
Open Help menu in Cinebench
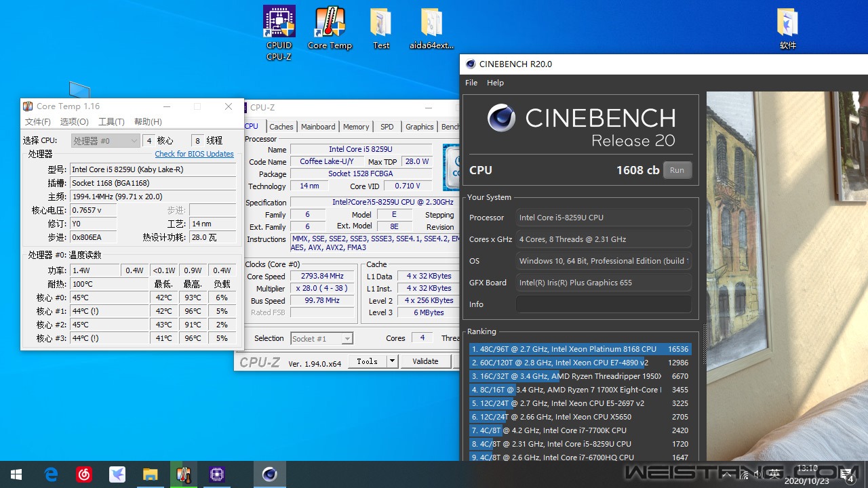pos(496,83)
